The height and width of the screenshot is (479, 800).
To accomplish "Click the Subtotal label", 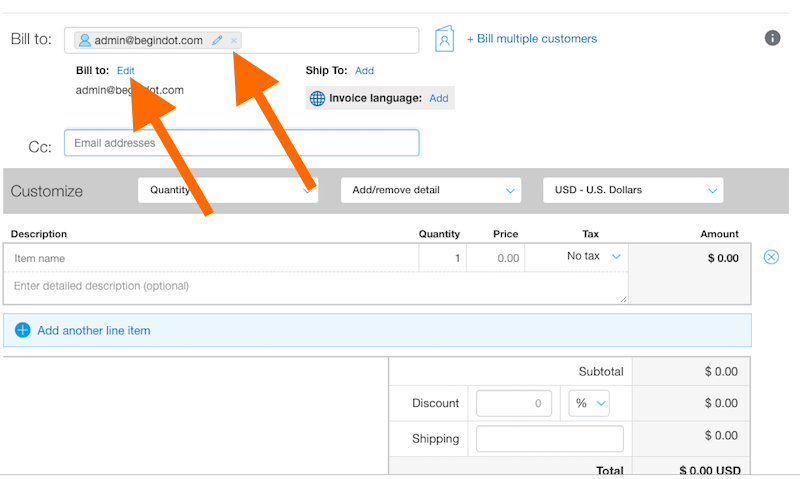I will 601,371.
